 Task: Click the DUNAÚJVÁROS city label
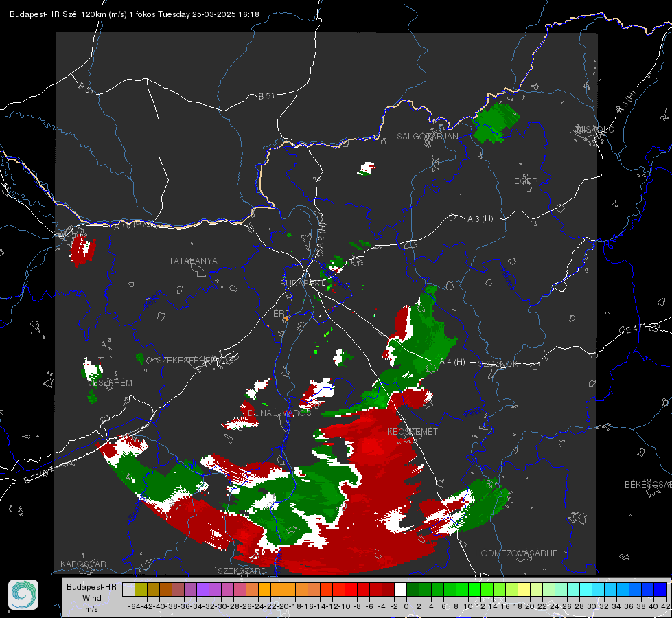pos(279,413)
